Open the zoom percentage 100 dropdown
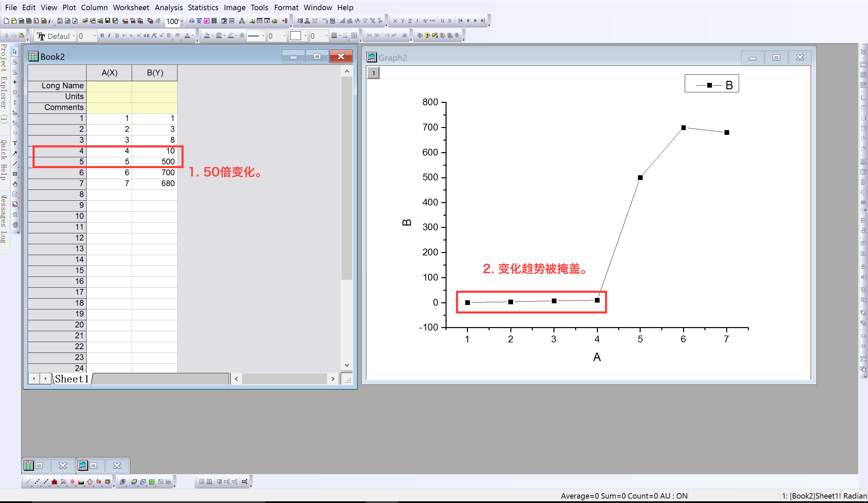Screen dimensions: 868x503 [x=182, y=21]
